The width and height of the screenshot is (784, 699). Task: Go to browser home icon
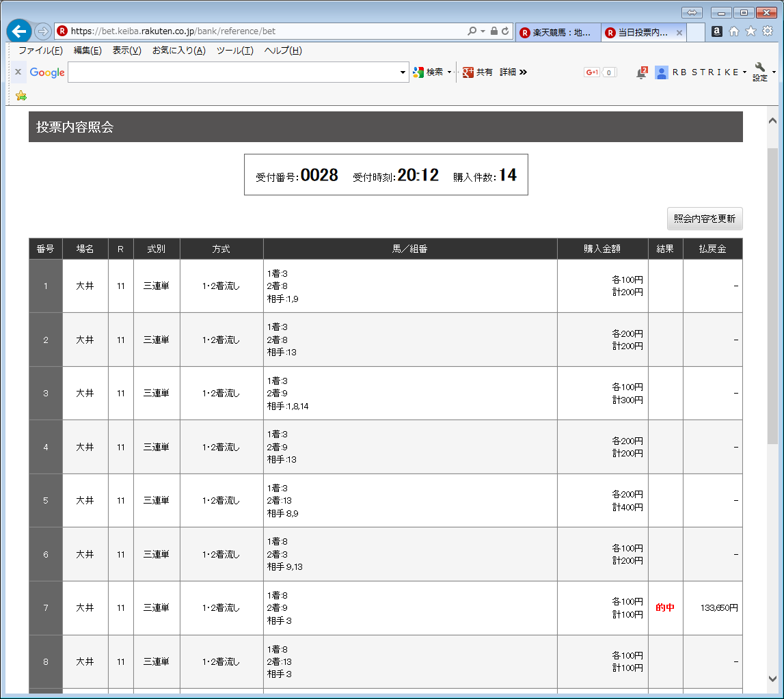point(733,31)
